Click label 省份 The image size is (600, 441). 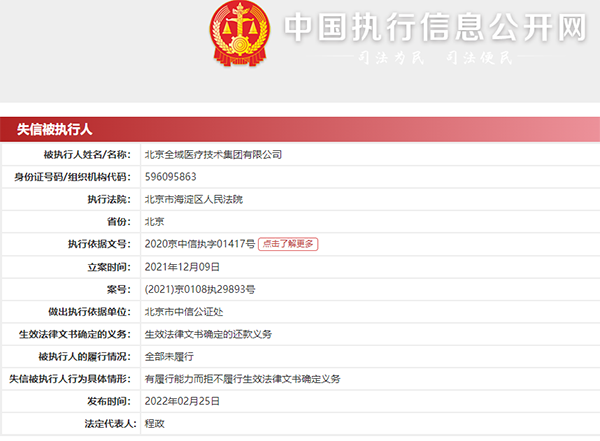click(x=119, y=222)
